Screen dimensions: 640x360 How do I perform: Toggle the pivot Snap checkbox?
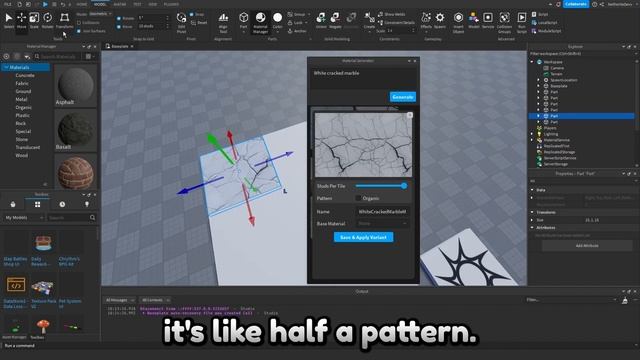point(191,14)
